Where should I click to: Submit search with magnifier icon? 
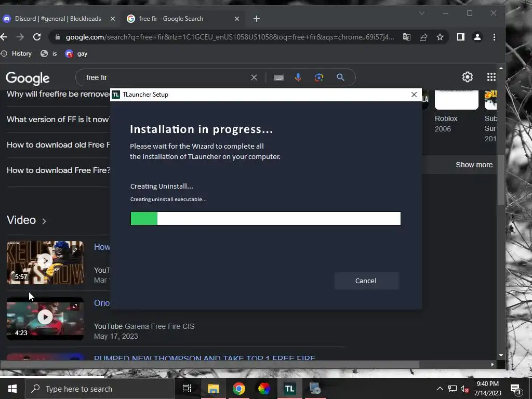(x=341, y=77)
